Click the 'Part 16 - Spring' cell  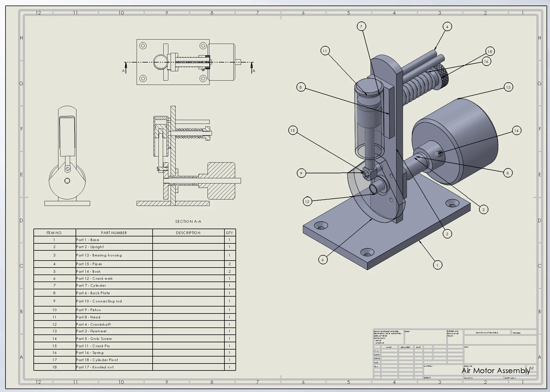point(114,353)
